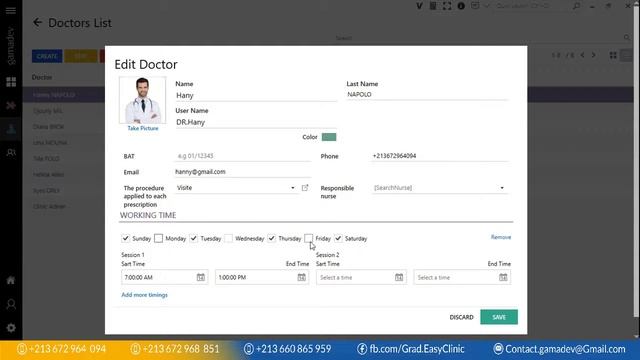The width and height of the screenshot is (640, 360).
Task: Open time picker for Session 2 start
Action: tap(399, 277)
